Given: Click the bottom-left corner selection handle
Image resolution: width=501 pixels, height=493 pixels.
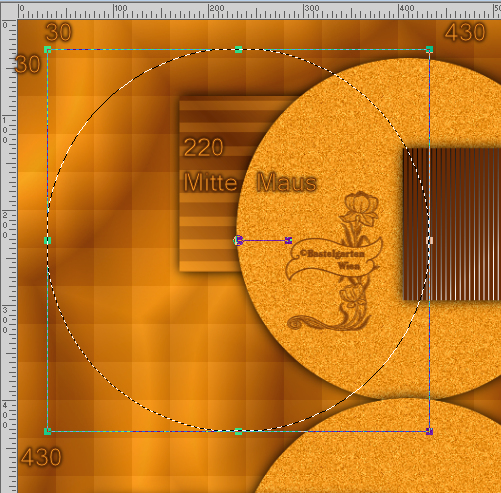Looking at the screenshot, I should point(47,431).
